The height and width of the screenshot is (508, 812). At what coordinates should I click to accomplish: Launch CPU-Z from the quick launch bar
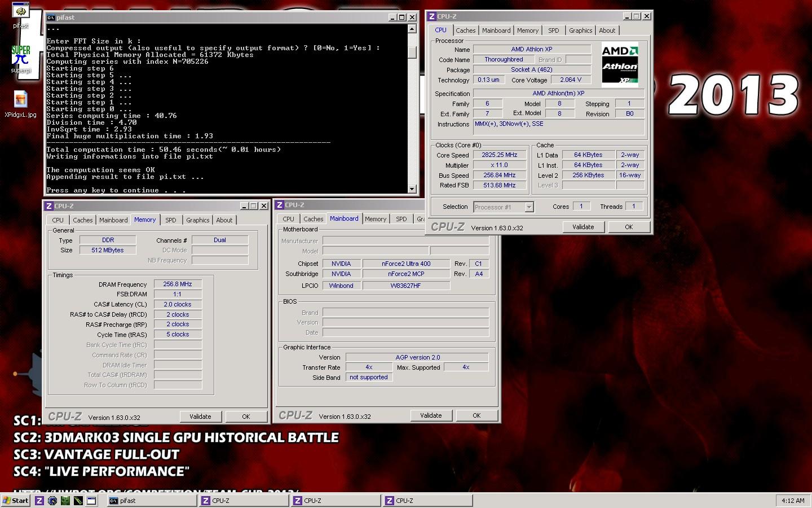tap(39, 501)
